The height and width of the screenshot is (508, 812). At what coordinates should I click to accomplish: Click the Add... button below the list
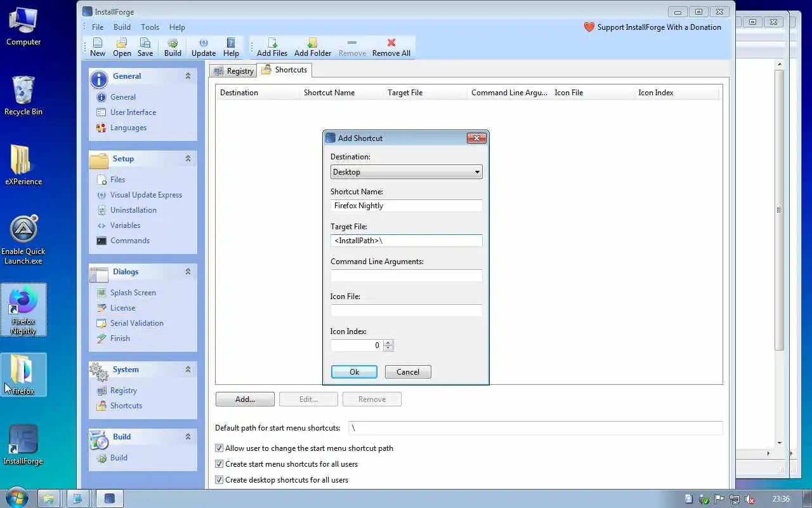(x=245, y=399)
